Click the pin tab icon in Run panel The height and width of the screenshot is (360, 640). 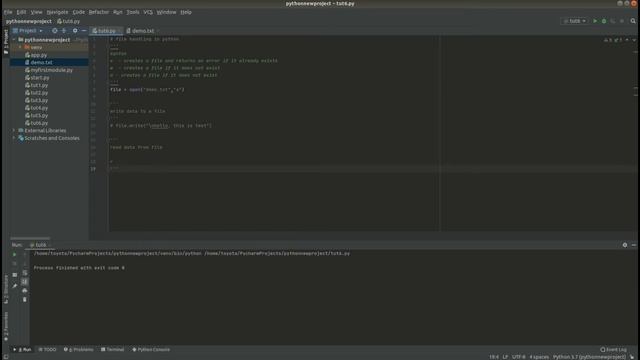click(x=15, y=286)
